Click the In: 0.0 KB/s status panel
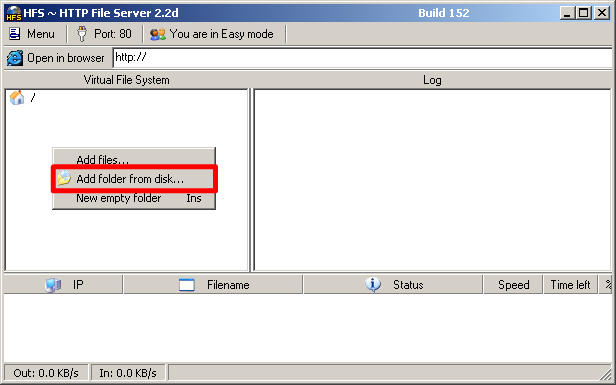The height and width of the screenshot is (385, 616). (128, 373)
